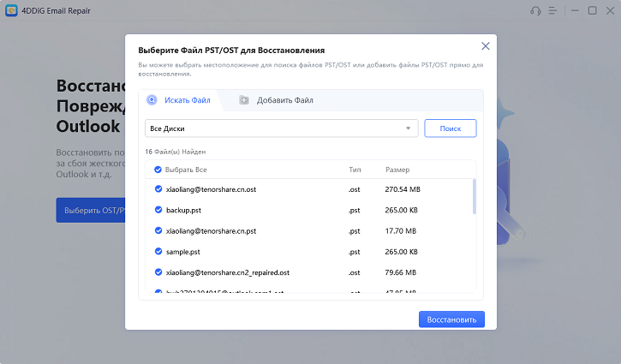Uncheck the sample.pst checkbox

(158, 251)
